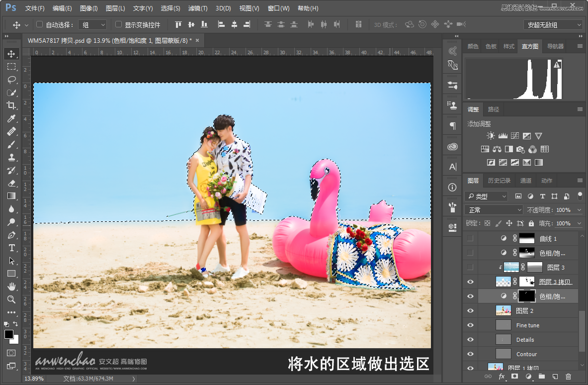
Task: Select the Horizontal Type tool
Action: point(11,248)
